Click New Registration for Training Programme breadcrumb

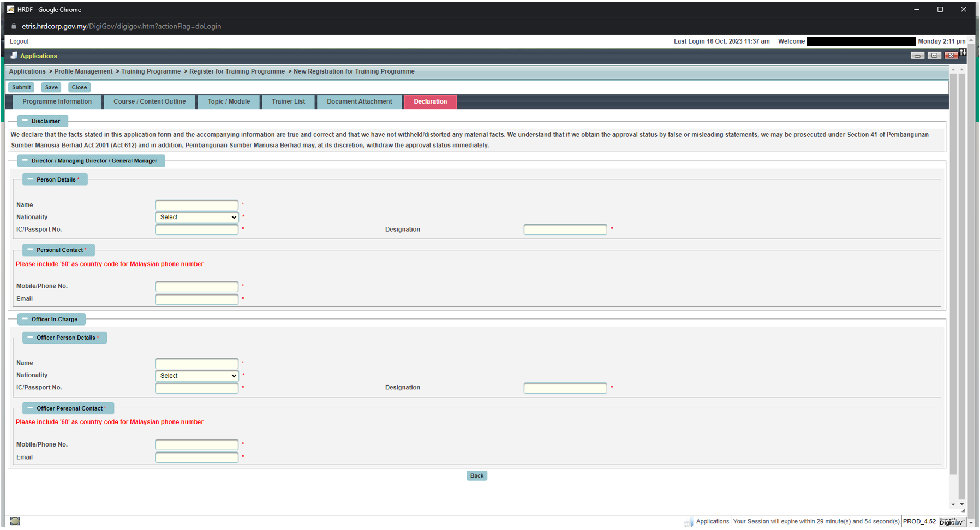354,71
